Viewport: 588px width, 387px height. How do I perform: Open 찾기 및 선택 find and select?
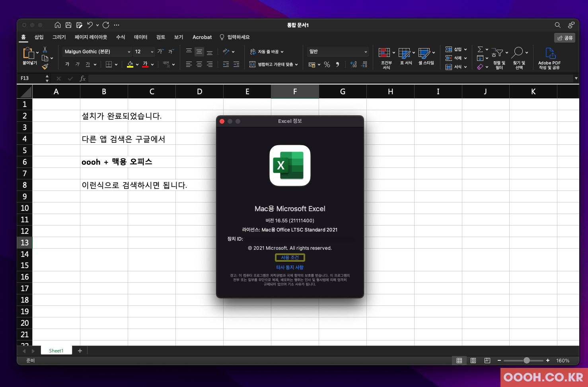pyautogui.click(x=519, y=58)
